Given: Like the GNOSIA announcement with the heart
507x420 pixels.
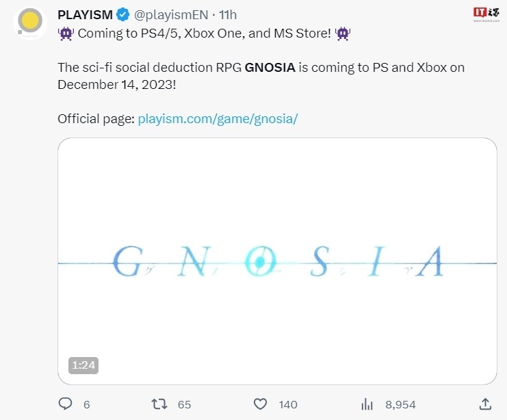Looking at the screenshot, I should coord(261,404).
